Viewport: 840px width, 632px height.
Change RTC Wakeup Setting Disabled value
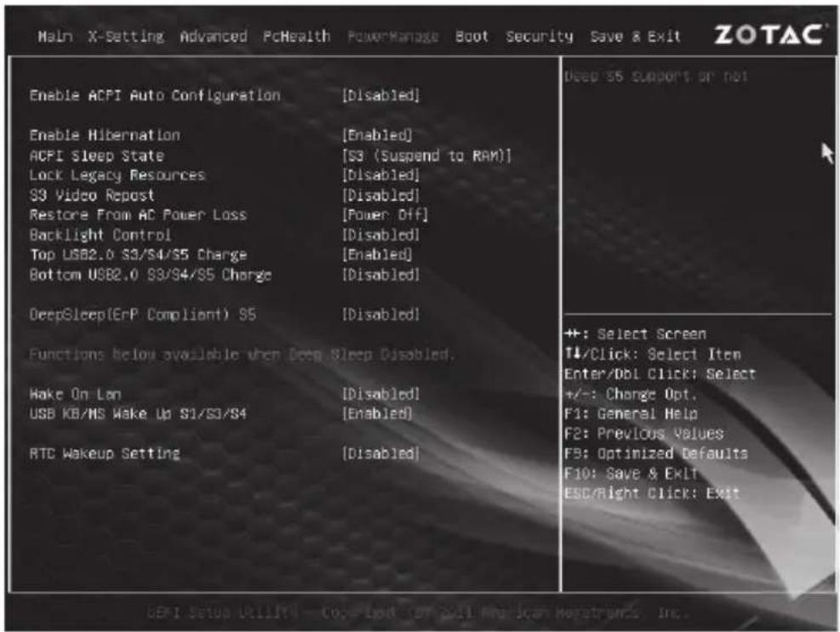click(x=381, y=453)
